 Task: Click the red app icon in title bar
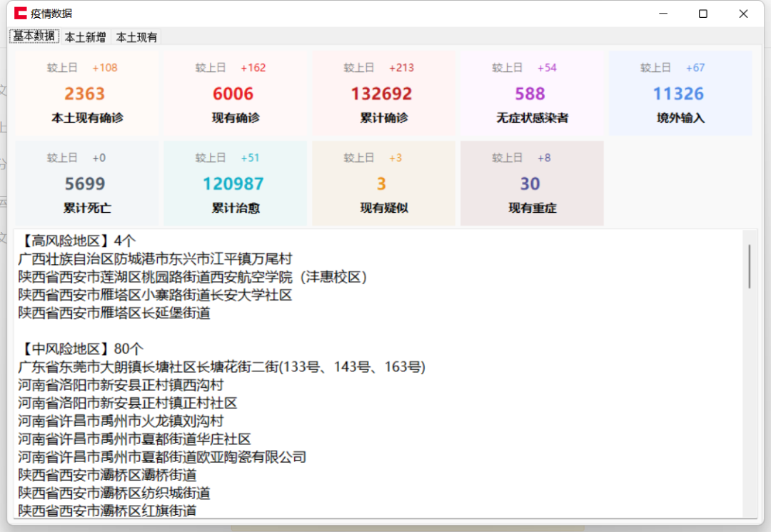(x=21, y=14)
